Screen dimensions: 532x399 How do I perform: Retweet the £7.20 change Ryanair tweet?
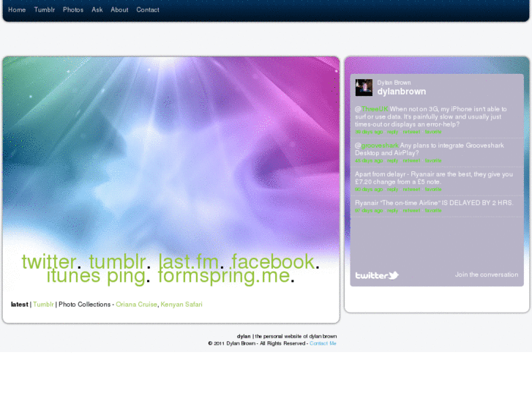[x=411, y=190]
